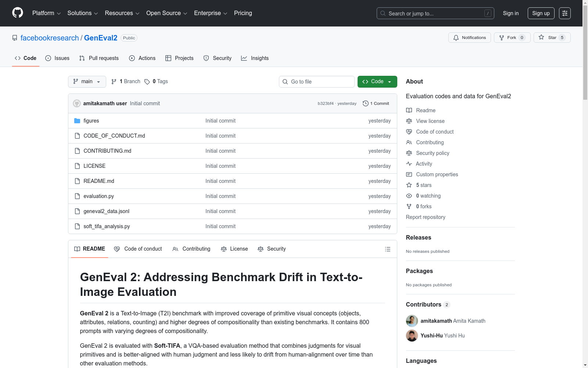Click the Notifications button

click(x=470, y=38)
